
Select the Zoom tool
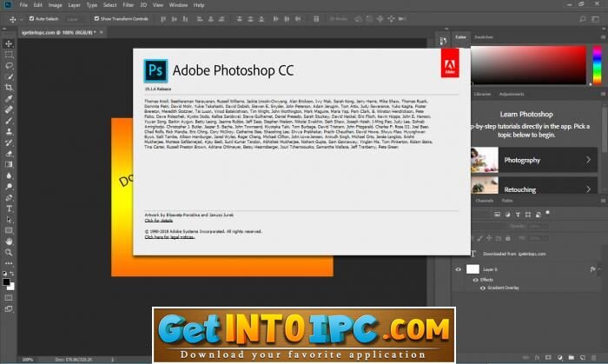point(9,252)
